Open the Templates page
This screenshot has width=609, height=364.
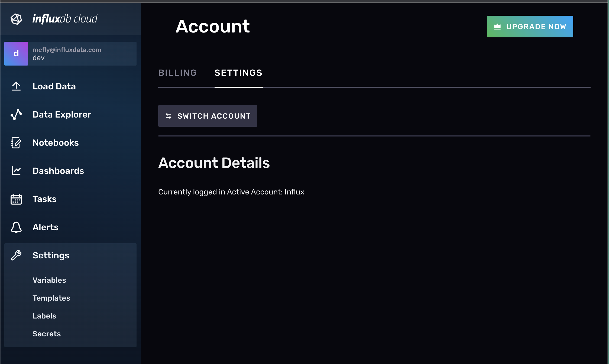pos(51,298)
